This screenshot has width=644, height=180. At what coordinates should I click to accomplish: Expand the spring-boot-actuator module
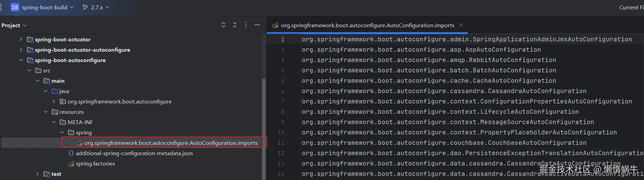(21, 39)
